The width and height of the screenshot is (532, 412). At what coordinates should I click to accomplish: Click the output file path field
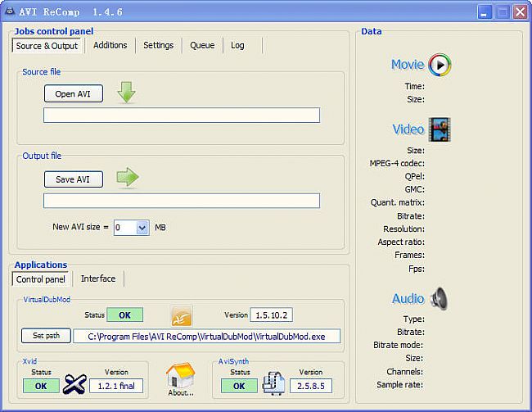pyautogui.click(x=182, y=201)
